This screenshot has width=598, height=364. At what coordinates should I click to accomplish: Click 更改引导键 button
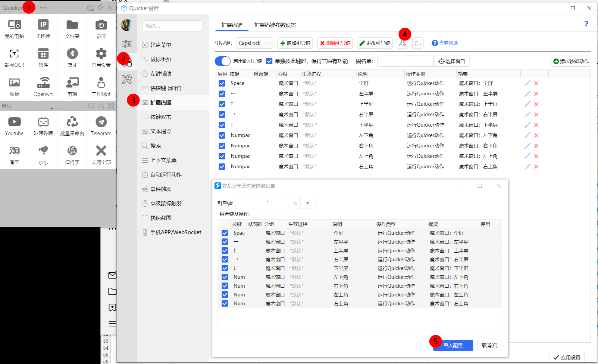tap(375, 43)
